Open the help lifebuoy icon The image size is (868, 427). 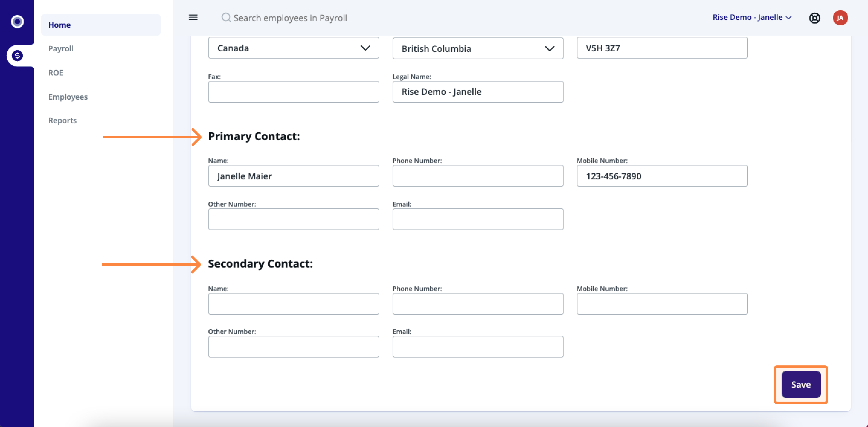[x=815, y=18]
